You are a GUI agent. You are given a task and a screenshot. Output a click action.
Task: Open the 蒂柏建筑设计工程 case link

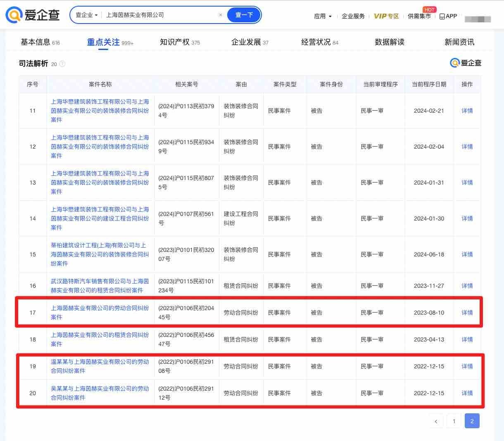tap(100, 254)
